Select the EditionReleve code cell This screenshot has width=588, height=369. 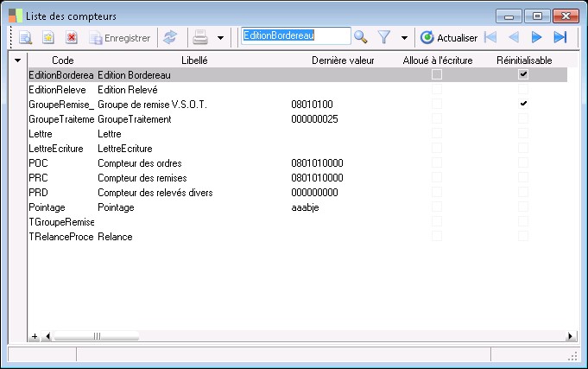point(57,90)
